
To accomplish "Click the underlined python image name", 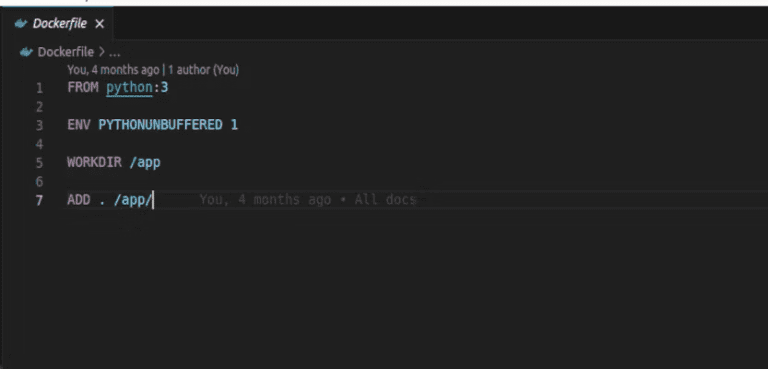I will coord(129,88).
